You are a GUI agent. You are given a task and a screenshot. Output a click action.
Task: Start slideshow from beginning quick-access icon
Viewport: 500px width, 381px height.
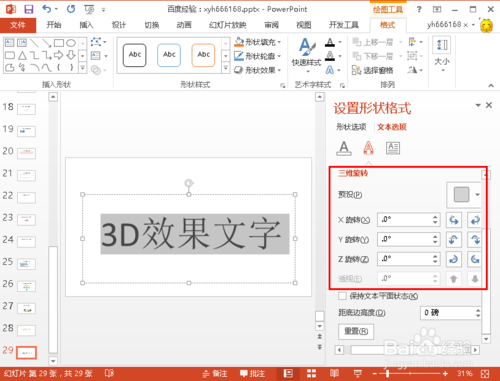point(89,9)
